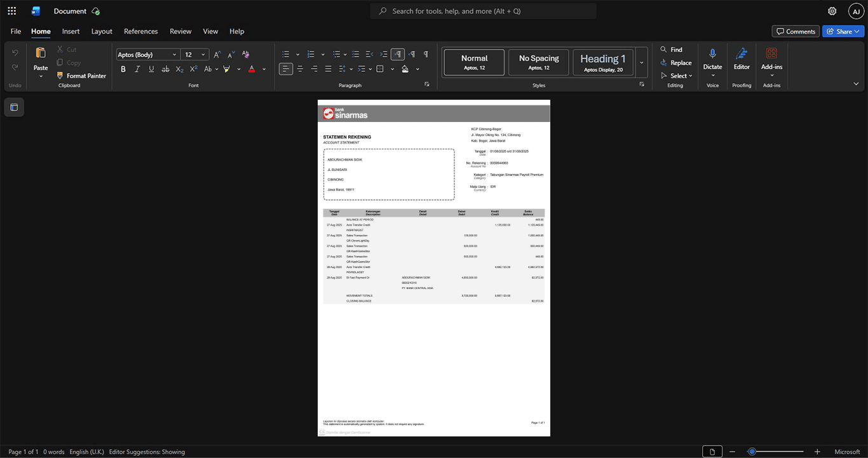Switch to the Review tab
Image resolution: width=868 pixels, height=458 pixels.
[180, 31]
